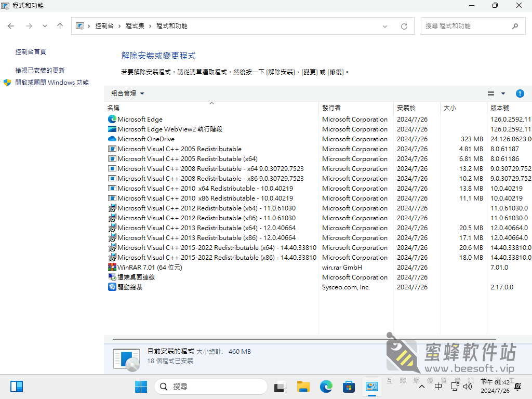Open the recent locations dropdown
This screenshot has width=532, height=399.
(45, 26)
